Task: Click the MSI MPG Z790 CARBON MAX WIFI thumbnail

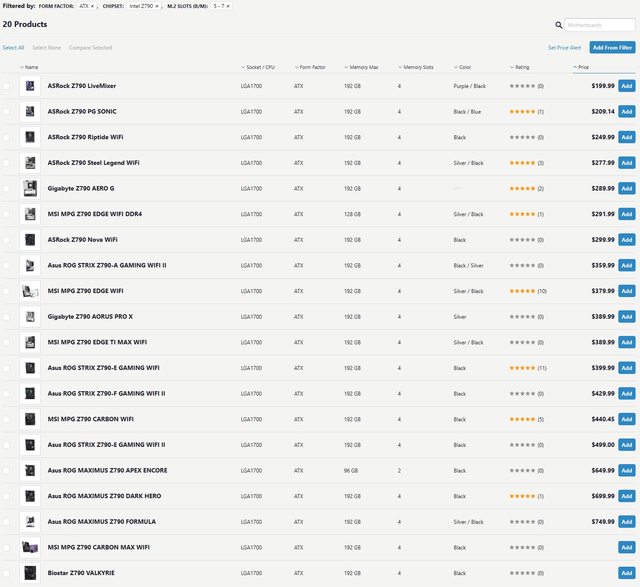Action: 29,547
